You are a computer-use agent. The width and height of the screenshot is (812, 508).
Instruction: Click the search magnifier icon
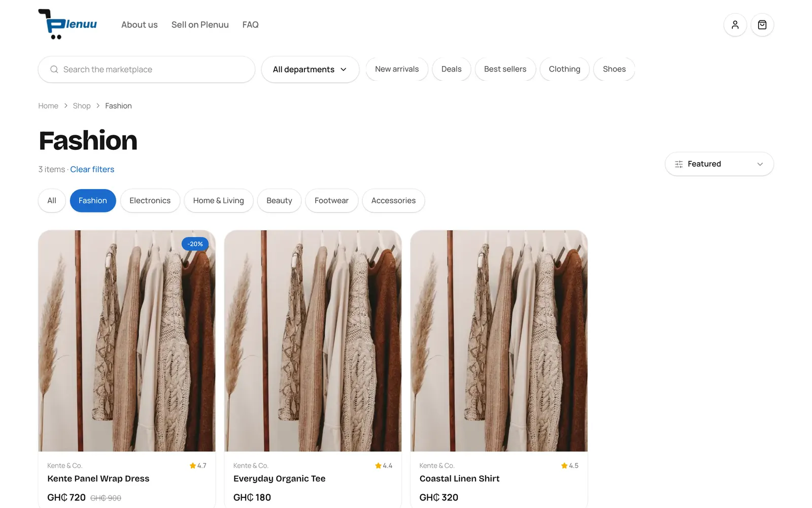[54, 70]
